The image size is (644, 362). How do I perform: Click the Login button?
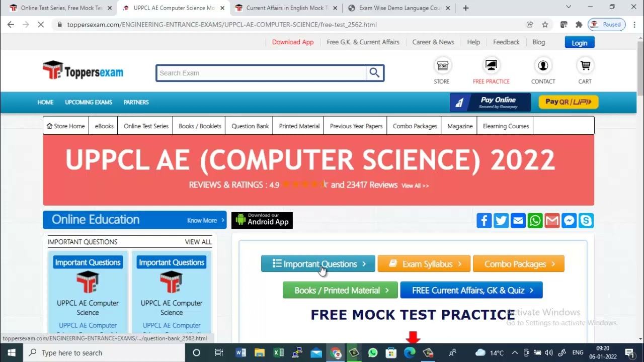click(580, 43)
